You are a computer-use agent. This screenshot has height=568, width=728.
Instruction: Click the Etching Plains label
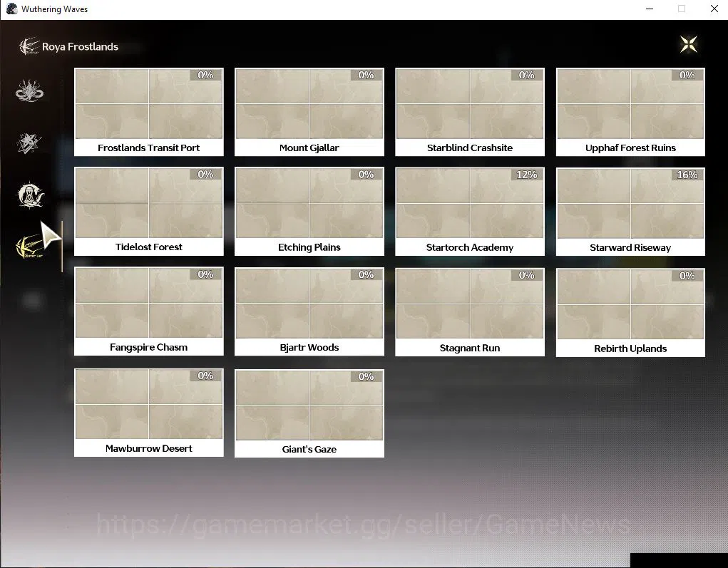309,247
